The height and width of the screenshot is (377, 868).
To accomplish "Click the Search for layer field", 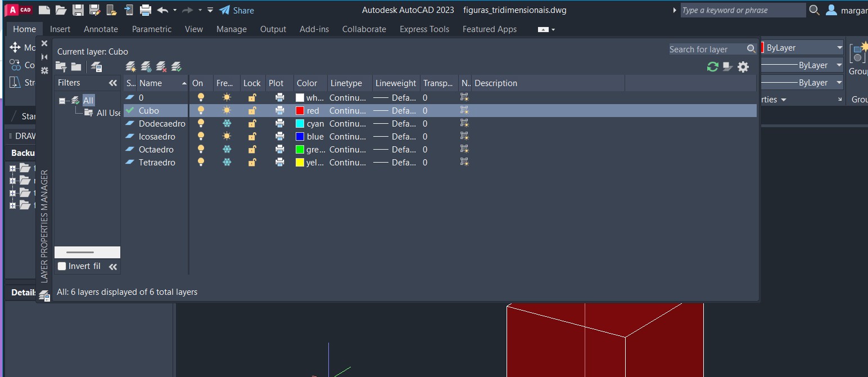I will 707,50.
